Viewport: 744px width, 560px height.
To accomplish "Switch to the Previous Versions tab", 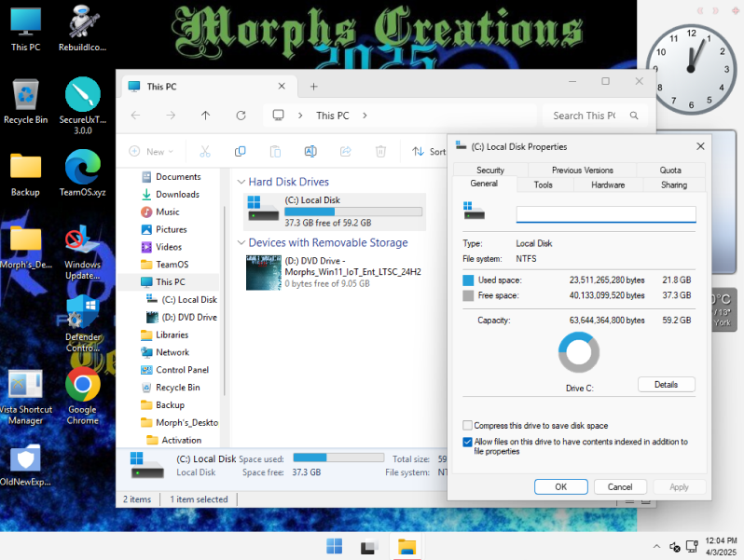I will coord(582,170).
